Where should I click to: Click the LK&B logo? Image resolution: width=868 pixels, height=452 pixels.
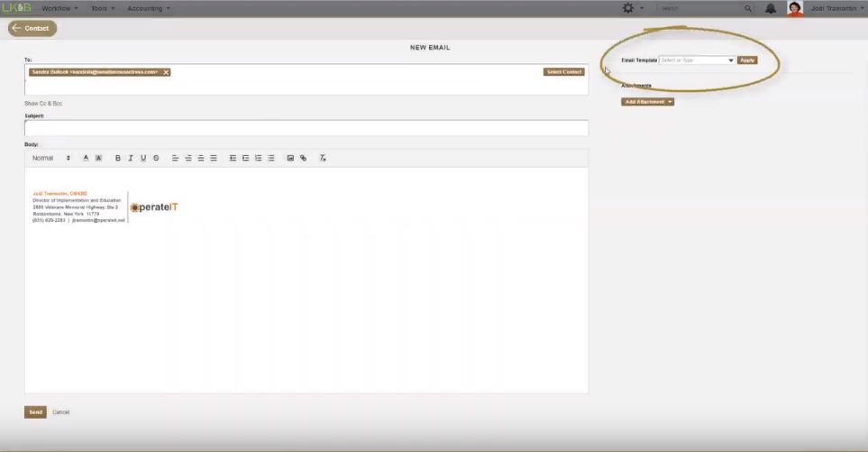click(16, 8)
